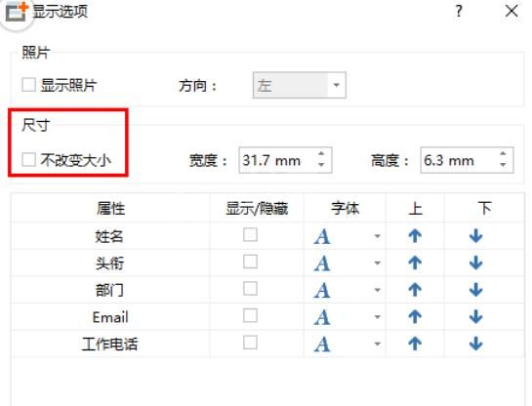Expand font dropdown arrow for 头衔
This screenshot has width=532, height=406.
pos(378,263)
